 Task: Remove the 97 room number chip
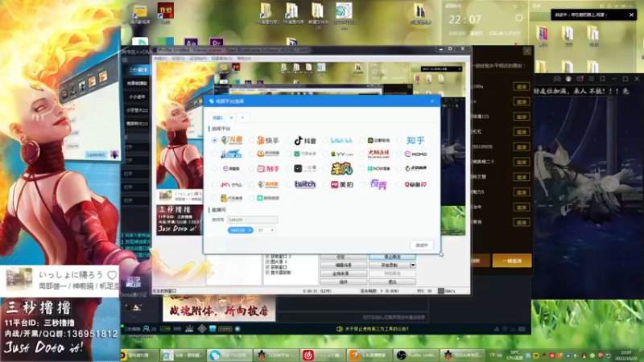point(272,230)
